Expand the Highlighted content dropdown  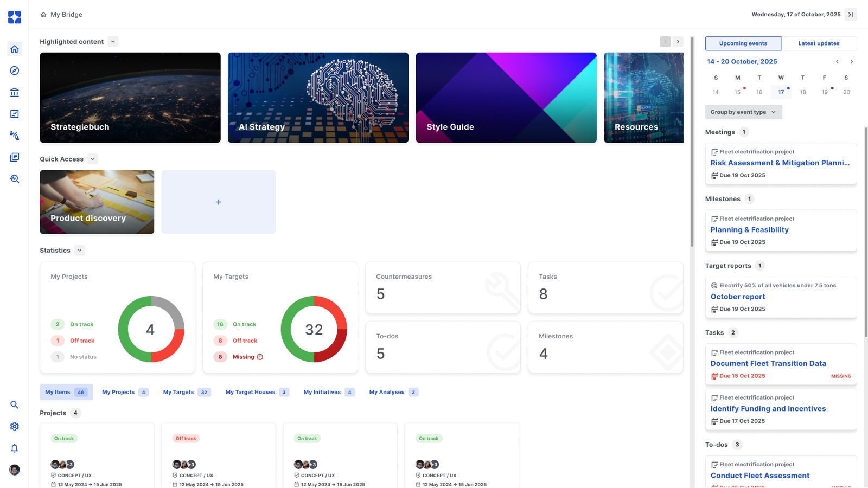(x=113, y=42)
